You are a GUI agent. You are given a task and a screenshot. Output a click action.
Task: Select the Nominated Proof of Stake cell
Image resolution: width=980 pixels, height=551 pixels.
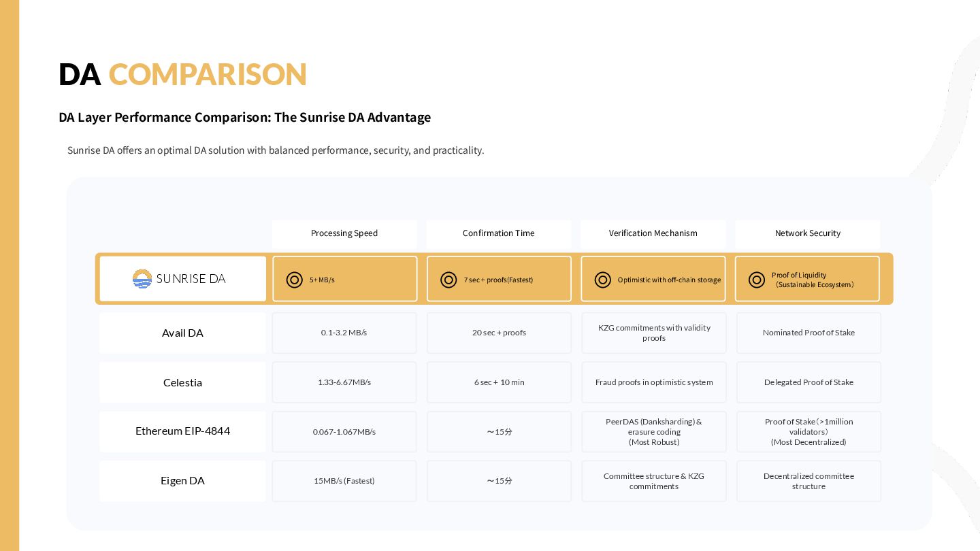[x=808, y=333]
